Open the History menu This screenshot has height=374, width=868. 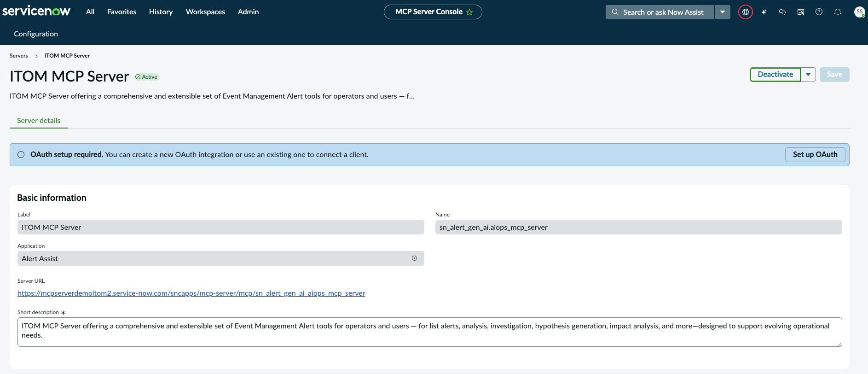[x=161, y=12]
